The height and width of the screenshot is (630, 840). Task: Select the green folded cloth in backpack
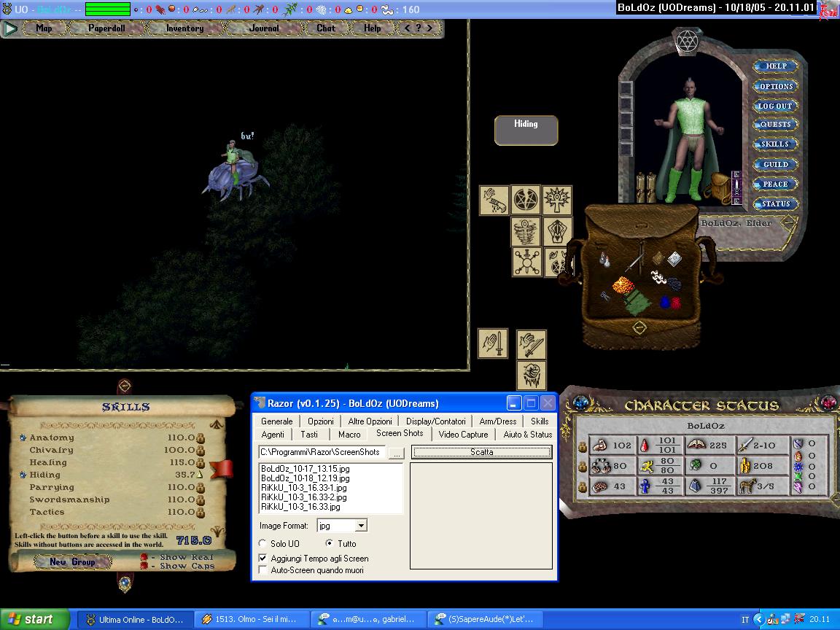coord(637,303)
